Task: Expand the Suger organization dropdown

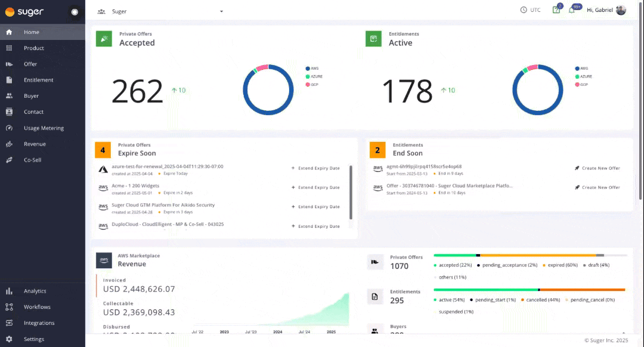Action: coord(221,11)
